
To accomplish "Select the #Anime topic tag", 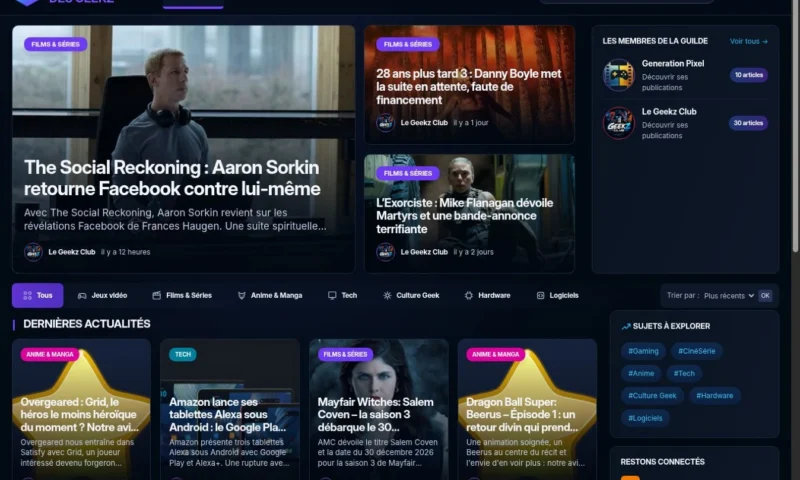I will (x=641, y=373).
